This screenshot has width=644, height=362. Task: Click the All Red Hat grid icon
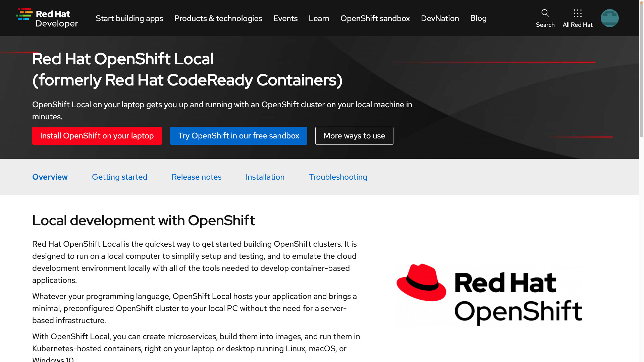578,13
